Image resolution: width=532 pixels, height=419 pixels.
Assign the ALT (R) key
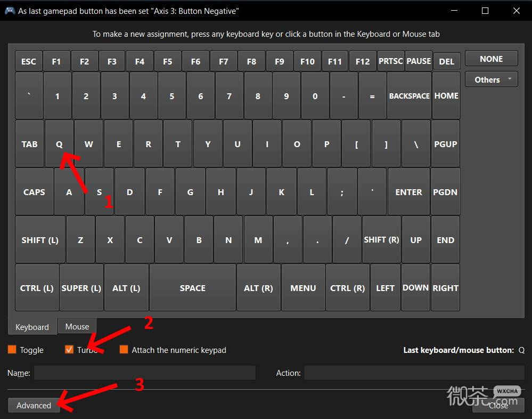(x=258, y=287)
